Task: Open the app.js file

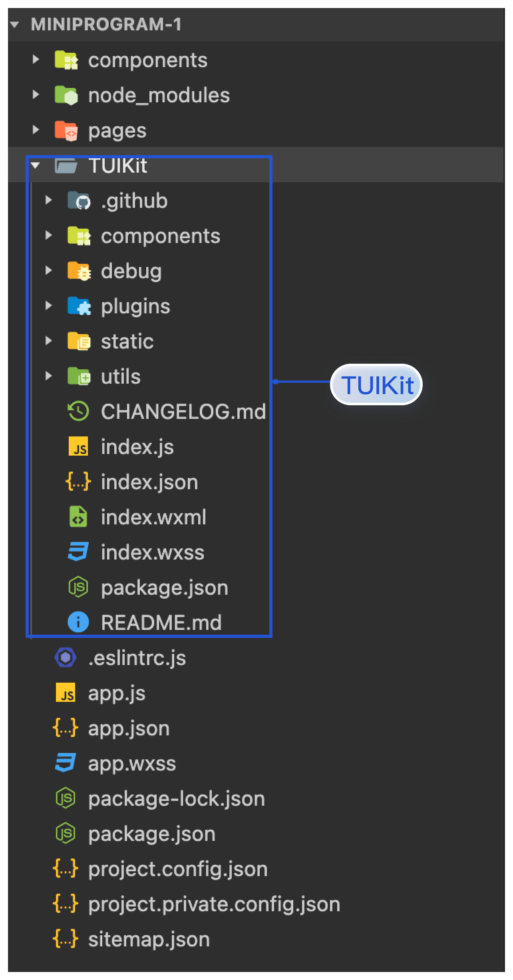Action: pos(117,694)
